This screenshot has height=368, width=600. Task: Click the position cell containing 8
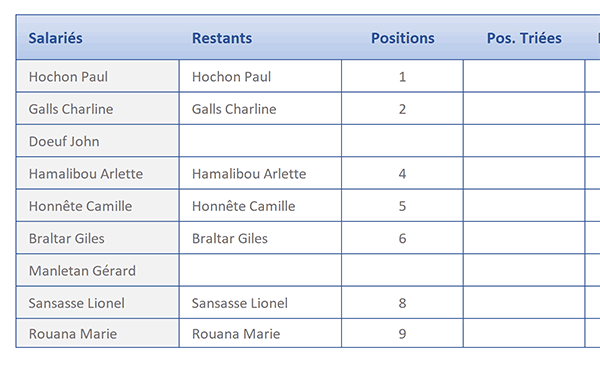[402, 303]
